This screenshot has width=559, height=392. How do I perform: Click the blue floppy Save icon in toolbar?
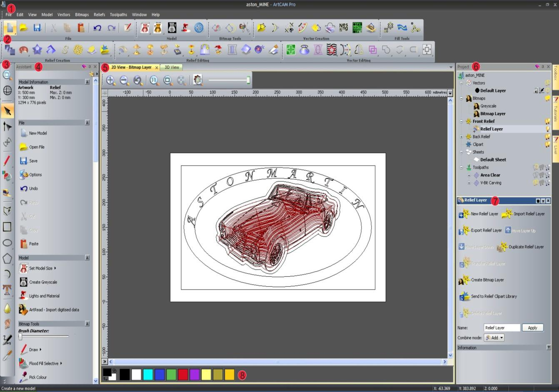point(37,28)
